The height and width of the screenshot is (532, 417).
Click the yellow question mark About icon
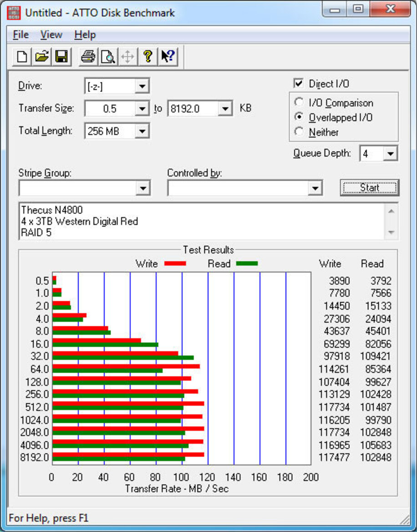(147, 56)
